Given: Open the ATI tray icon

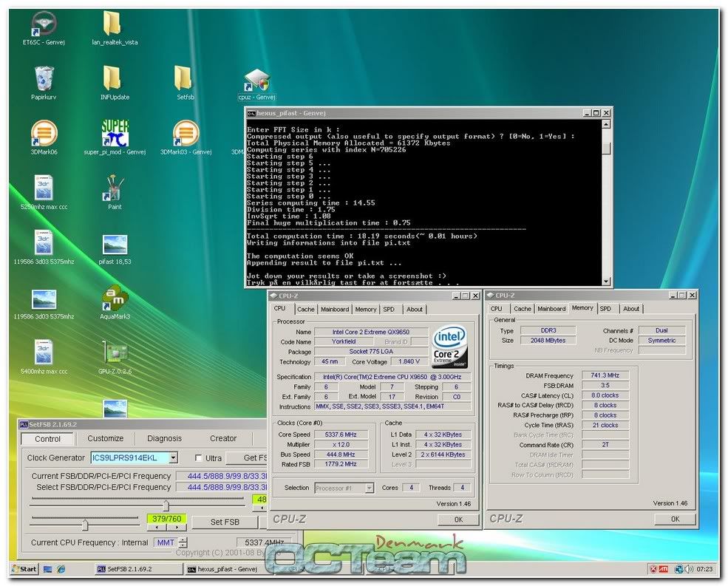Looking at the screenshot, I should 663,569.
